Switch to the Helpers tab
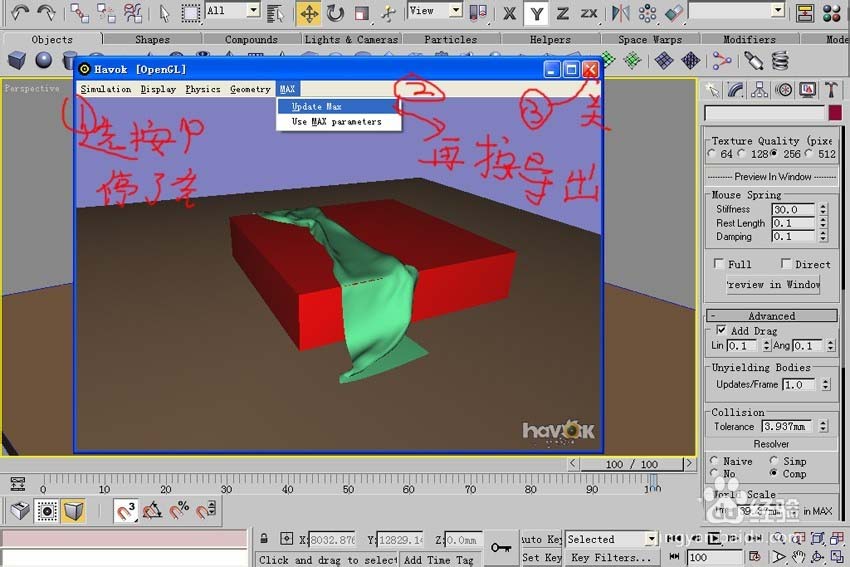This screenshot has height=567, width=850. (550, 40)
